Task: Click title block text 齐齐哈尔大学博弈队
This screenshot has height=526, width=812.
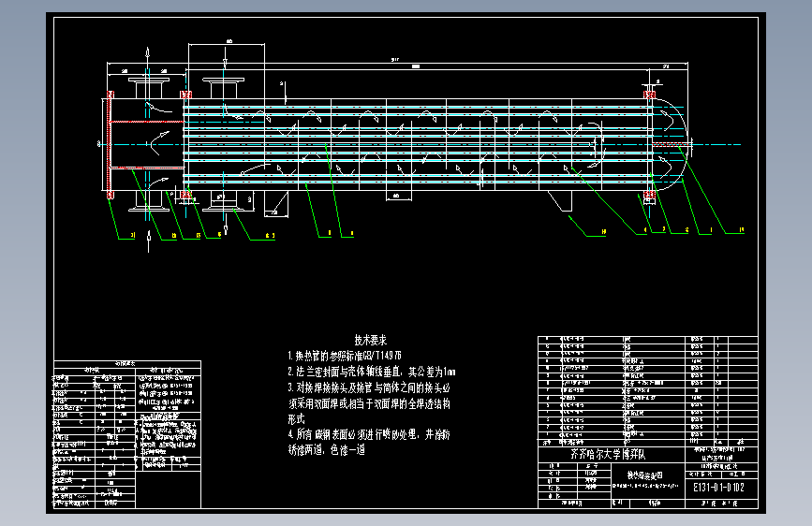Action: point(608,455)
